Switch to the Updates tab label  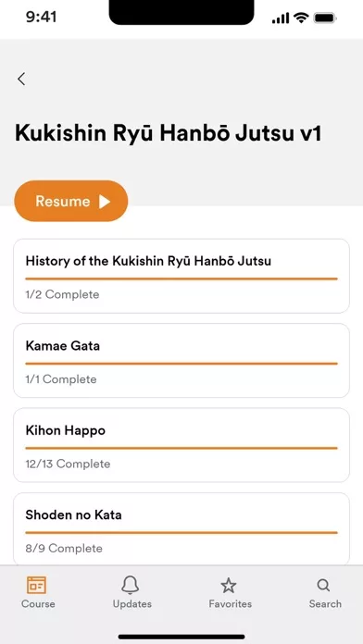click(x=132, y=604)
